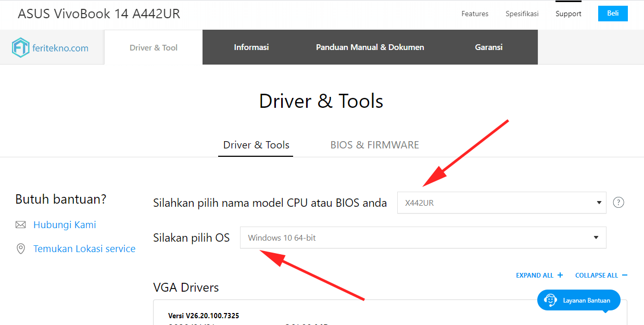Click the help question mark icon
644x325 pixels.
(x=618, y=203)
